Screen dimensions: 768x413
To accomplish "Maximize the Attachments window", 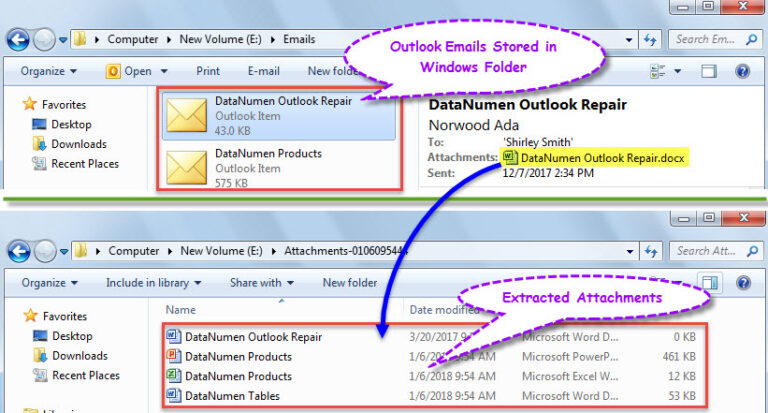I will click(x=709, y=217).
